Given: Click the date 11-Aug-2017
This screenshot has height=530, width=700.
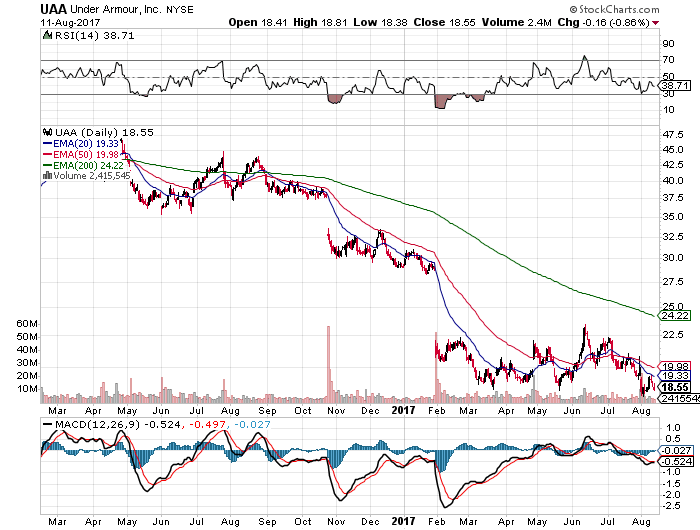Looking at the screenshot, I should 70,22.
